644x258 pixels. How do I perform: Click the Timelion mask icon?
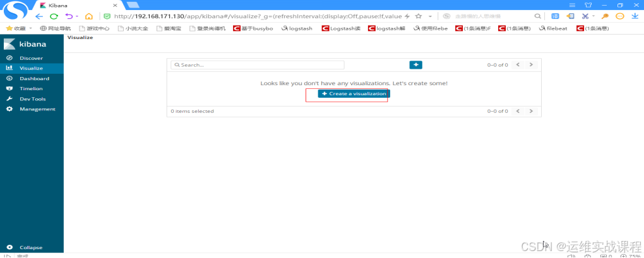tap(9, 88)
